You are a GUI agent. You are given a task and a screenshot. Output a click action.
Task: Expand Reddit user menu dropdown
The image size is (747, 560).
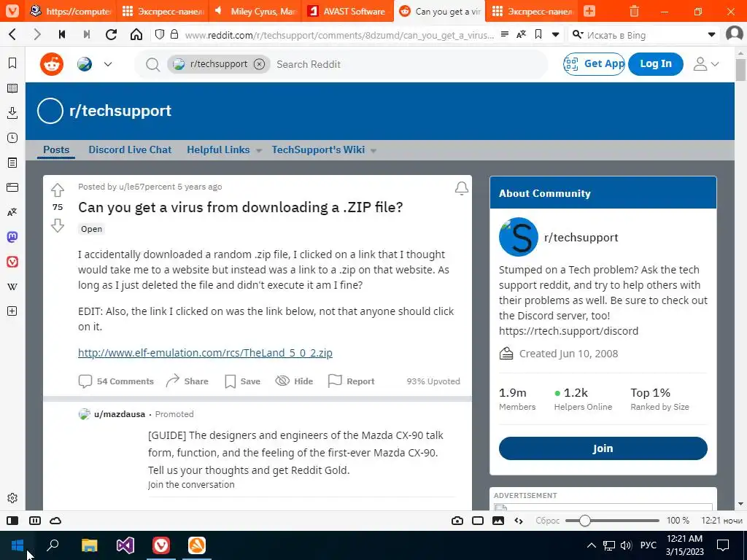tap(706, 64)
